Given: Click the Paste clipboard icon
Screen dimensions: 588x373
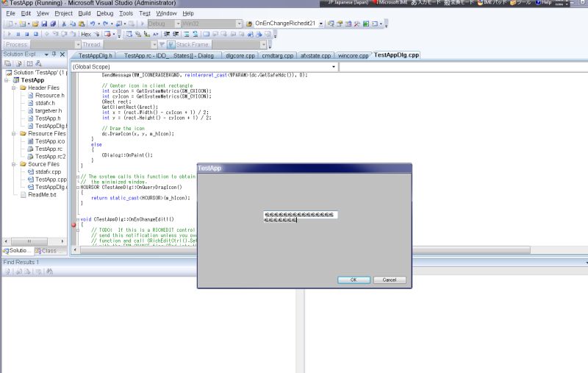Looking at the screenshot, I should [82, 24].
